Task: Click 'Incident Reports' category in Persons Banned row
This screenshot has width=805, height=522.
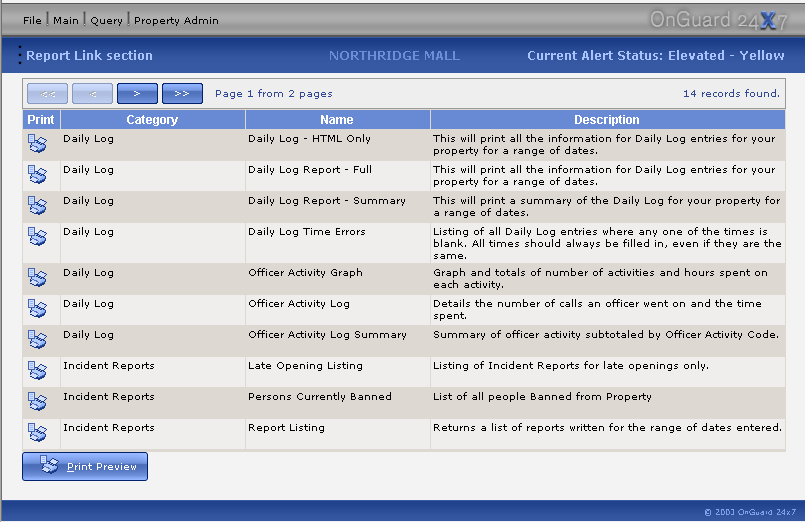Action: click(x=108, y=397)
